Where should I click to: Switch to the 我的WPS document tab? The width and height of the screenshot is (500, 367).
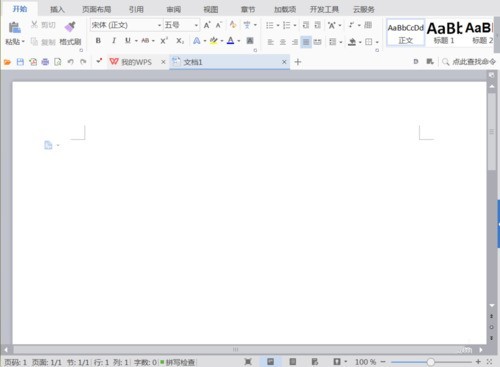[x=136, y=62]
